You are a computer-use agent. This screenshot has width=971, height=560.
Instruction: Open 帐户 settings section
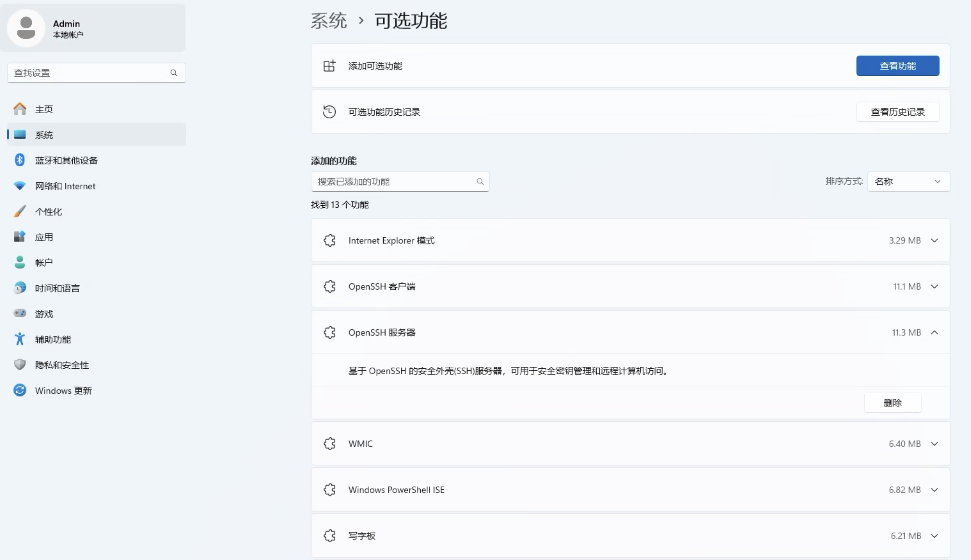click(x=44, y=262)
